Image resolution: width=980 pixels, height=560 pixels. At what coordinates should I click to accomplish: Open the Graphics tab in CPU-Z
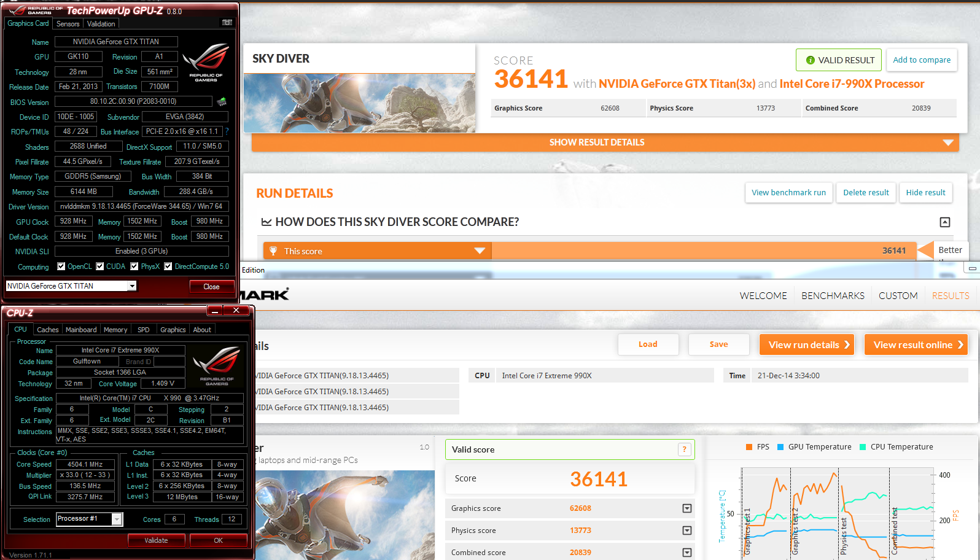173,330
